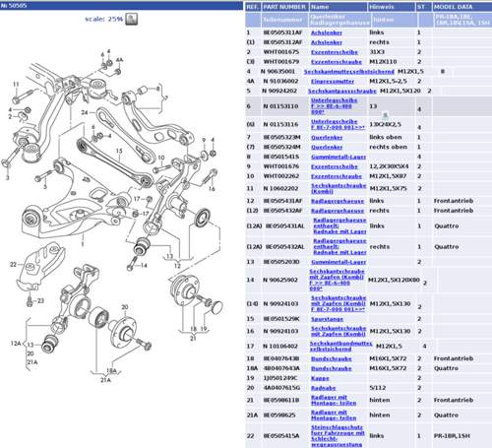Click the MODEL DATA column header
The width and height of the screenshot is (492, 448).
pos(461,7)
